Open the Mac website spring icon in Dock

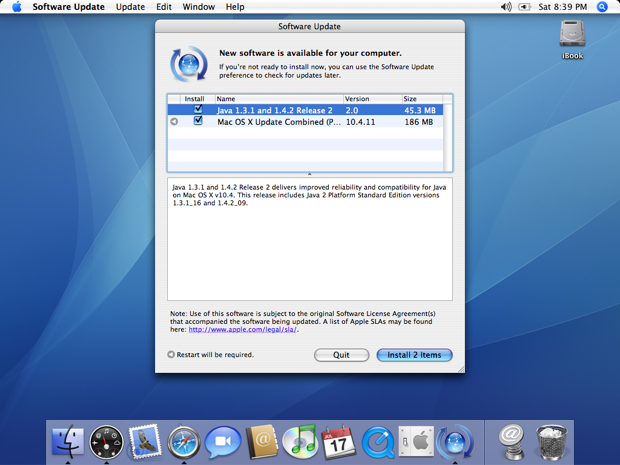[512, 441]
